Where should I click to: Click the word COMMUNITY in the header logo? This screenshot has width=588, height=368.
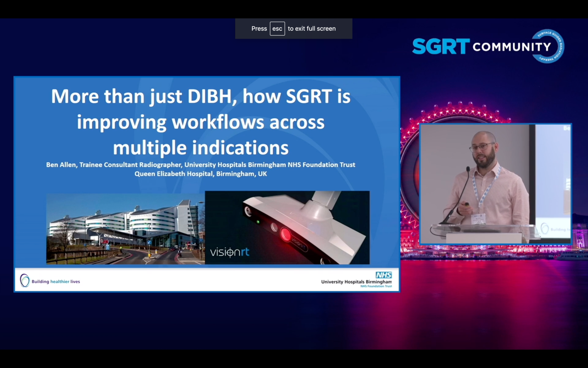pyautogui.click(x=511, y=47)
